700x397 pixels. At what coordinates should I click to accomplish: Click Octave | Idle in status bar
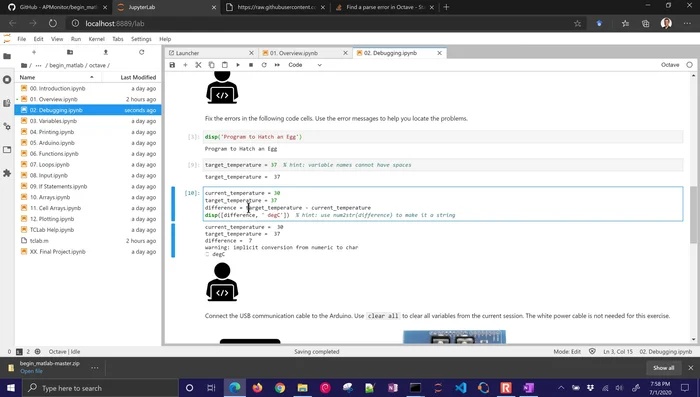pos(64,351)
